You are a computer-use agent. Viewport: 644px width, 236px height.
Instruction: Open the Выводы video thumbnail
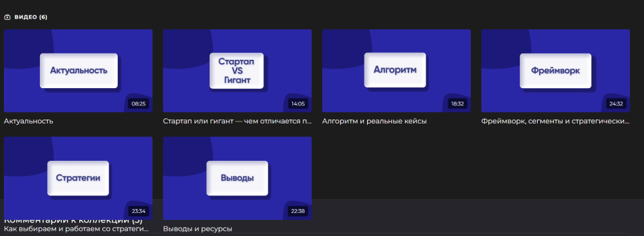pos(237,178)
